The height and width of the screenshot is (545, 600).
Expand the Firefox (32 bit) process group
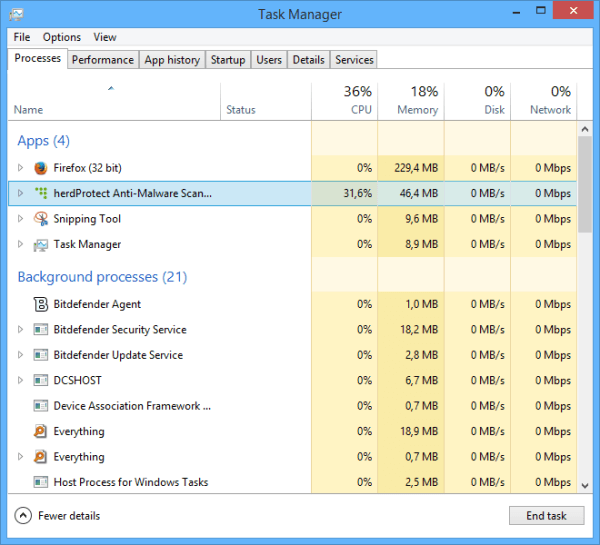20,168
